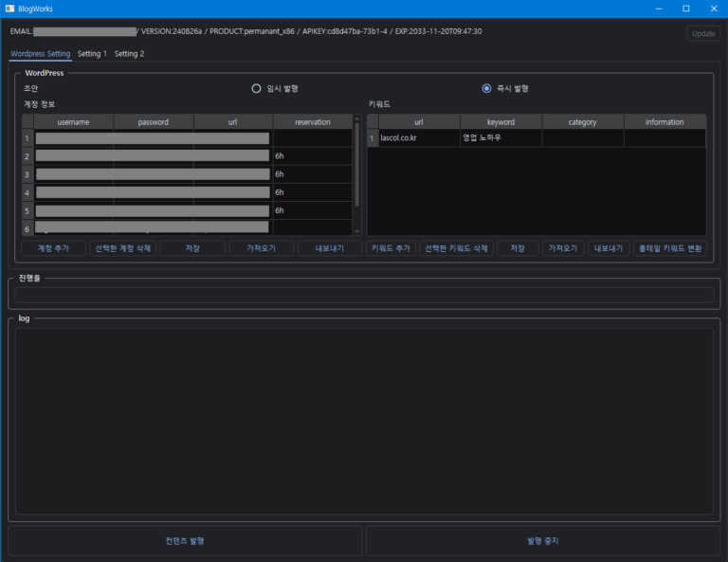Click the keyword column header
Screen dimensions: 728x562
click(500, 122)
